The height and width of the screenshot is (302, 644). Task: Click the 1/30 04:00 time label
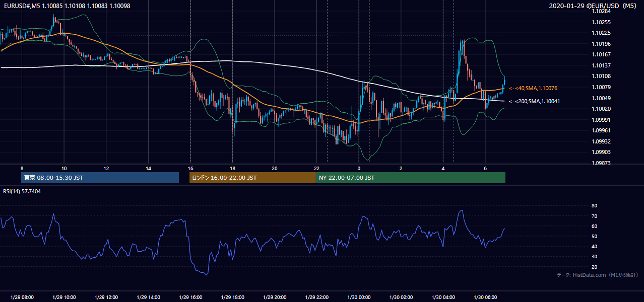click(443, 297)
